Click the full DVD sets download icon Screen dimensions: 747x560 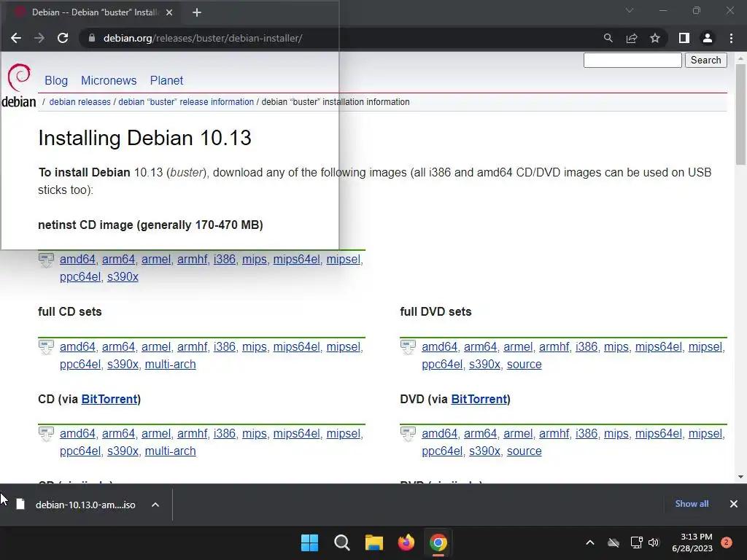pyautogui.click(x=409, y=347)
